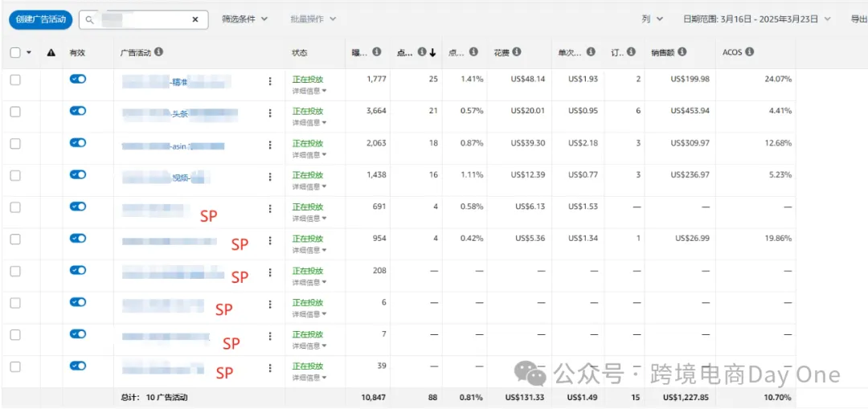
Task: Click info icon next to click-rate header
Action: tap(473, 51)
